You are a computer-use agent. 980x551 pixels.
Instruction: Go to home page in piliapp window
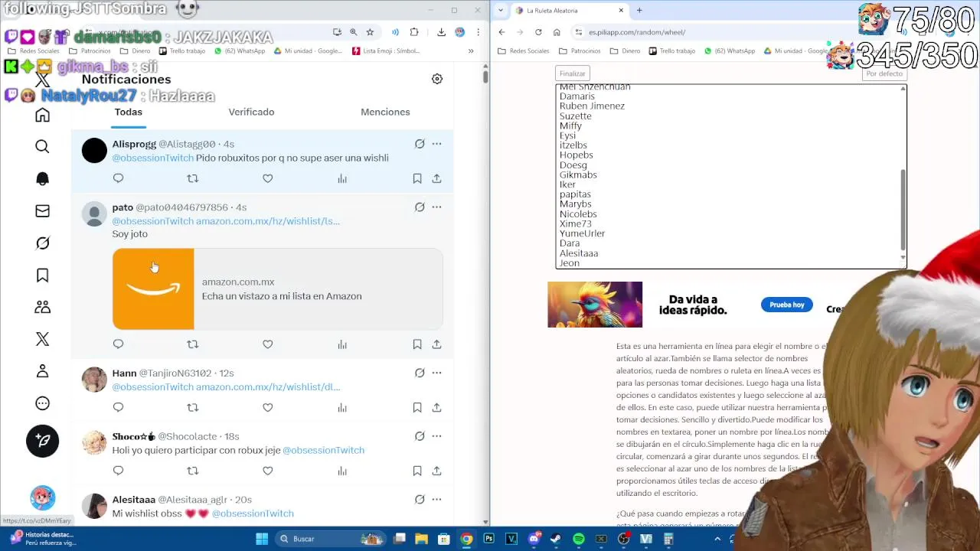(557, 32)
